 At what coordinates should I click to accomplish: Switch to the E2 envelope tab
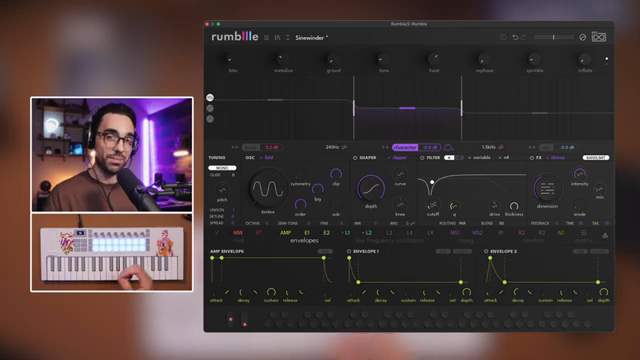pos(327,233)
